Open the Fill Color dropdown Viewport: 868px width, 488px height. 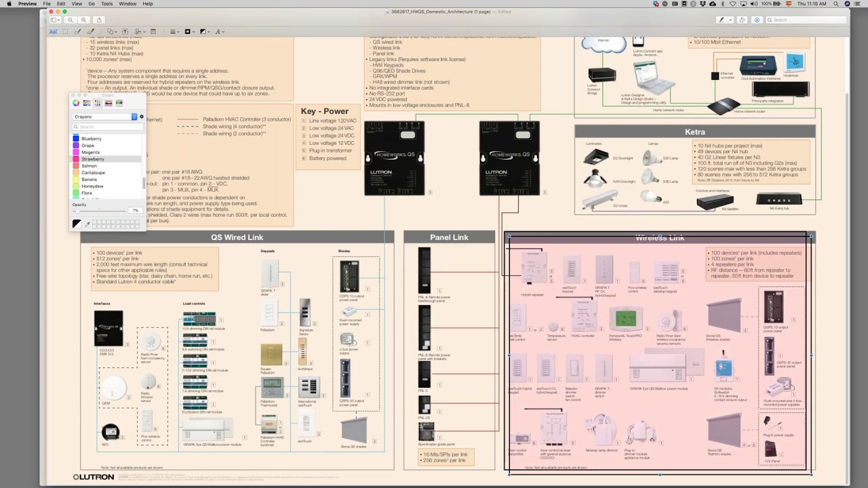point(205,31)
